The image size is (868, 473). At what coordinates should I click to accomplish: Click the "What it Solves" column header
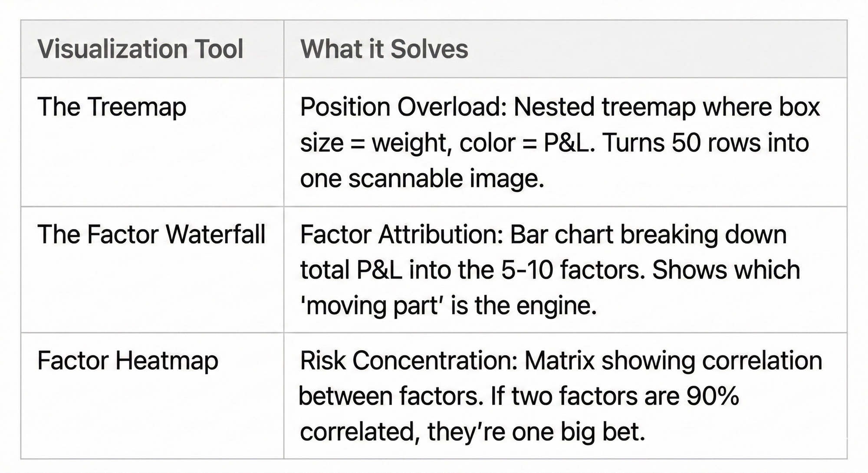[x=384, y=49]
